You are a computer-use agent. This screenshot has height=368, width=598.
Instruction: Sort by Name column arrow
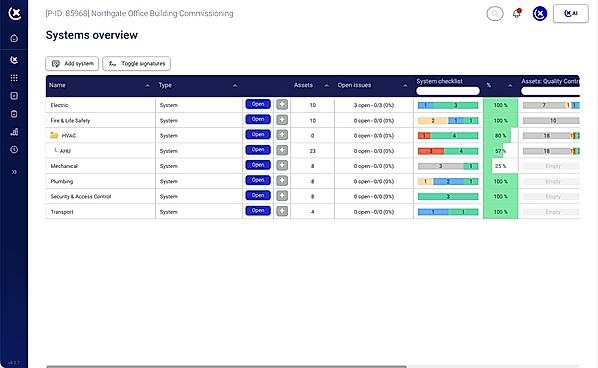[x=148, y=85]
